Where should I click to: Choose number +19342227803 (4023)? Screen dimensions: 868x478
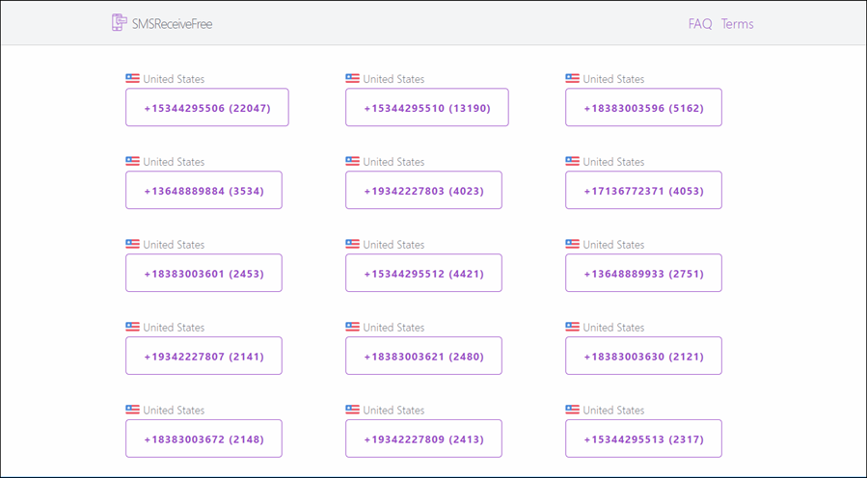[x=423, y=191]
